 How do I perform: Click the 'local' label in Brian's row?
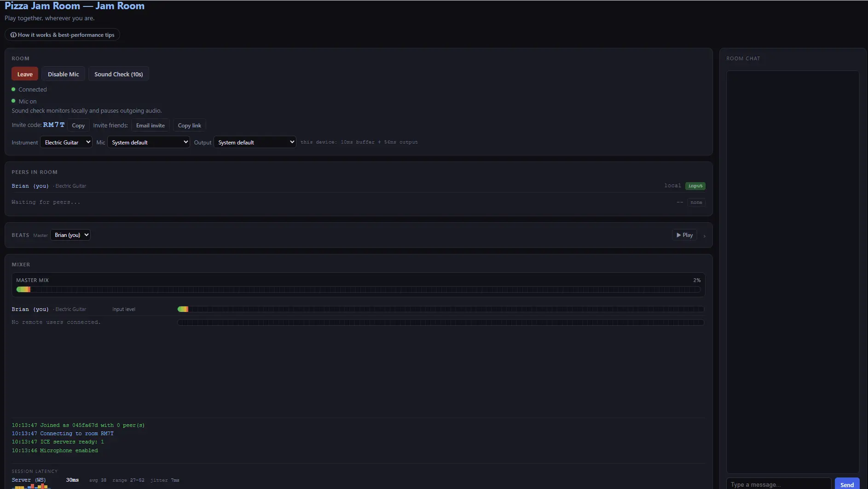672,186
